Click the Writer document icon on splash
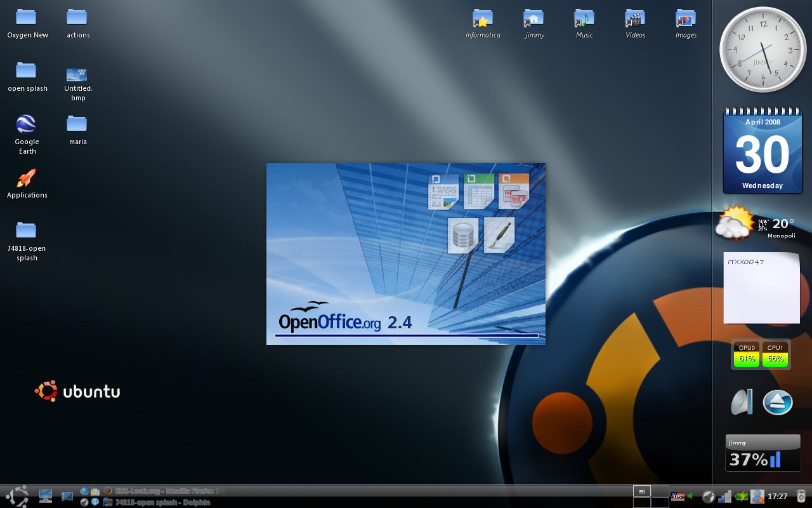 443,192
